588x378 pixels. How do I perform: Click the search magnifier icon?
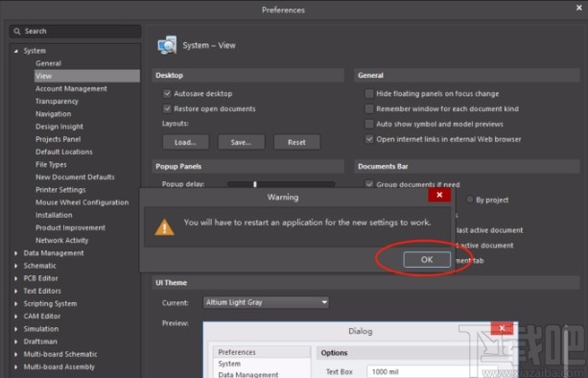click(17, 32)
